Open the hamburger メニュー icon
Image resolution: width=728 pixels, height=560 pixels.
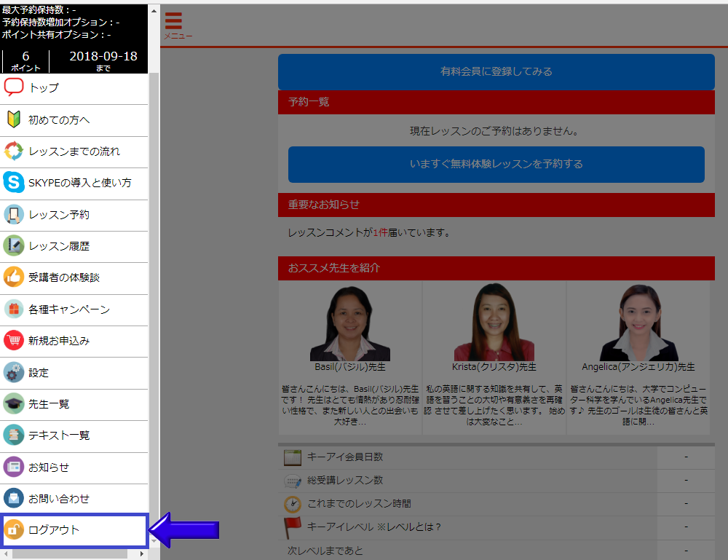(174, 21)
